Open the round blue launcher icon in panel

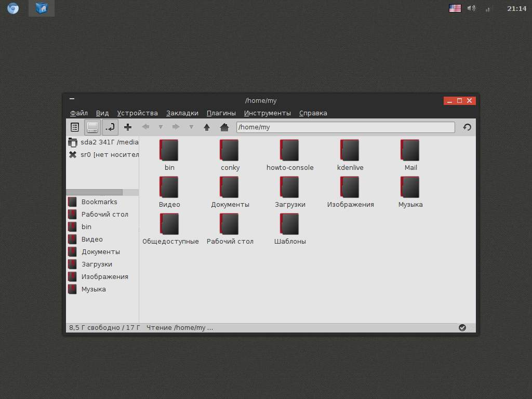13,8
